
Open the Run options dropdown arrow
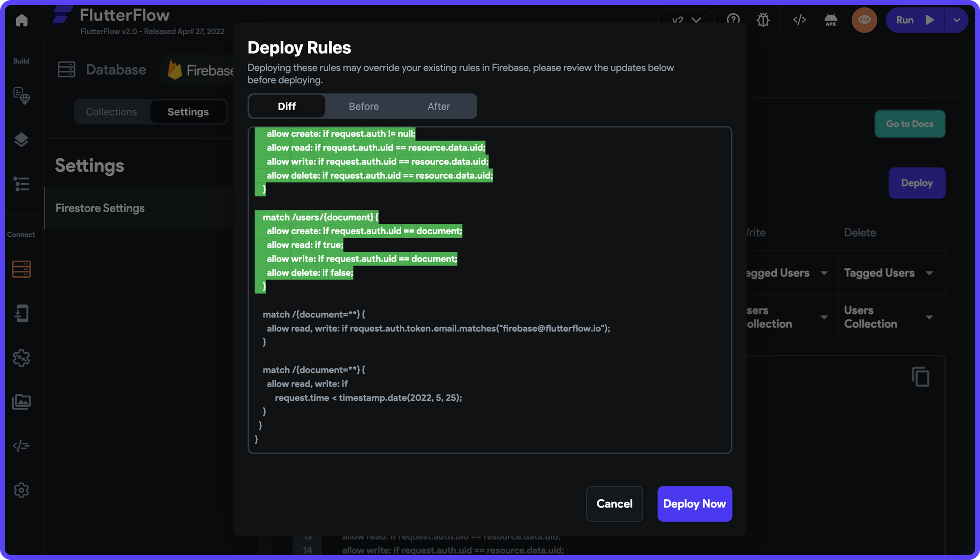coord(956,20)
